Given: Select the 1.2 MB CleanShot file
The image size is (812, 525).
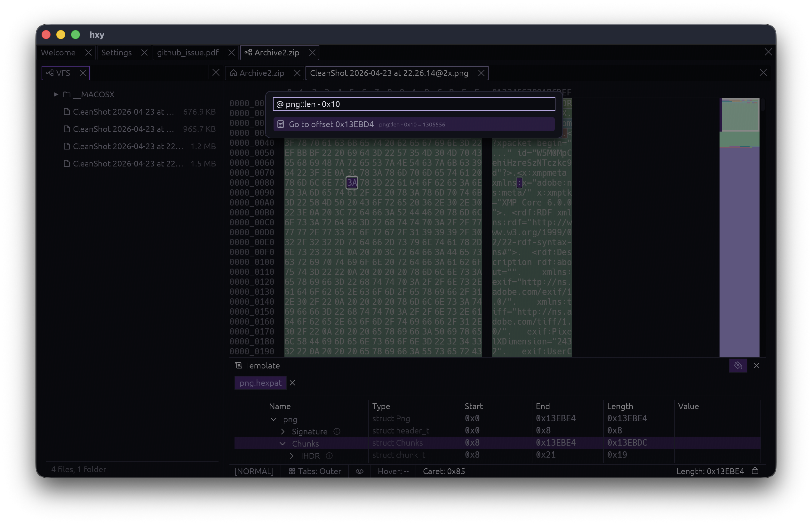Looking at the screenshot, I should coord(139,147).
